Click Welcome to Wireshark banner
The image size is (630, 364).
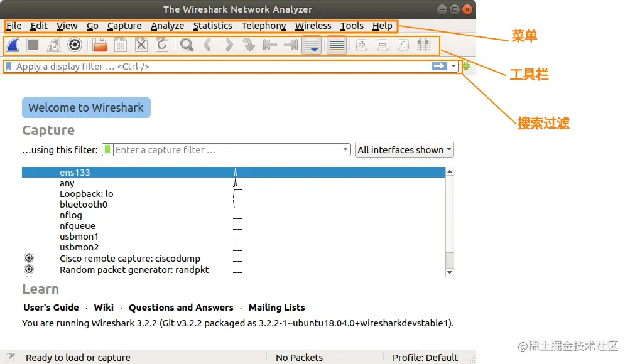pos(87,107)
